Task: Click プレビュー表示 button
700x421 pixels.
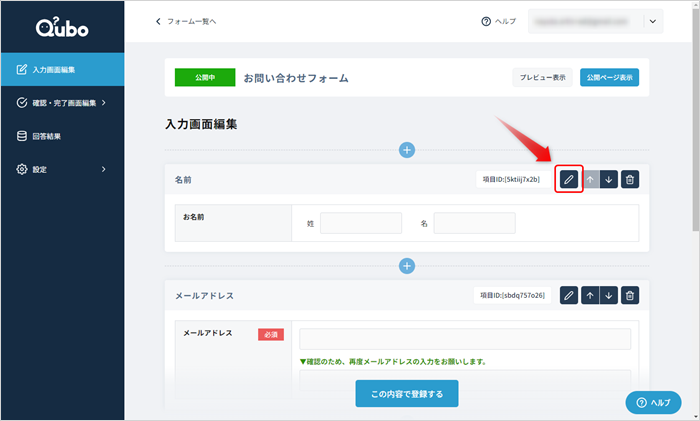Action: point(542,77)
